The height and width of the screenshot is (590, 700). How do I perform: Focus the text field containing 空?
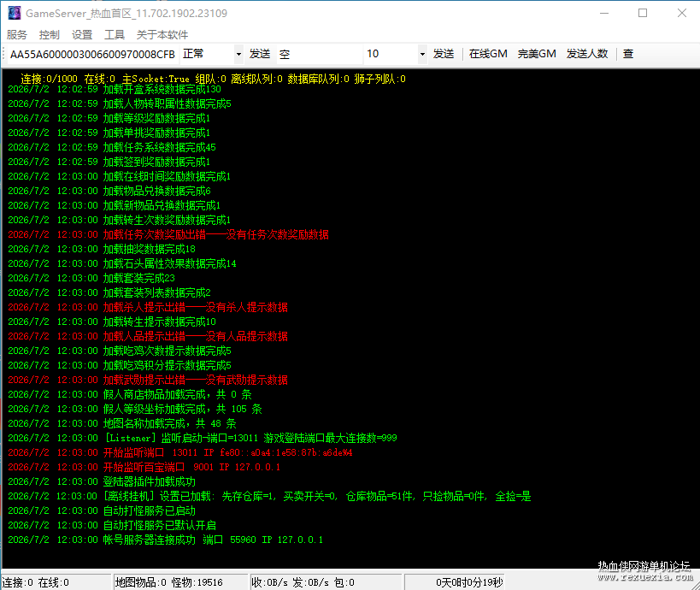(x=320, y=54)
